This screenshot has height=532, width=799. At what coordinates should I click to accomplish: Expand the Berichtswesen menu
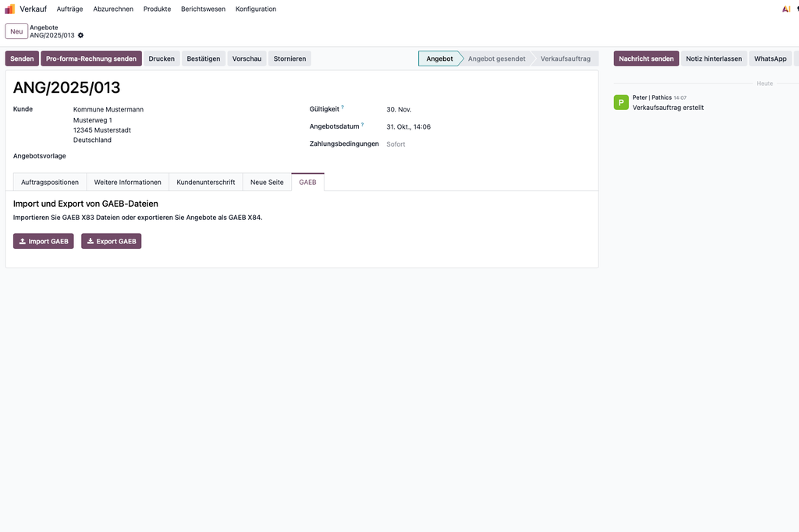(x=203, y=9)
